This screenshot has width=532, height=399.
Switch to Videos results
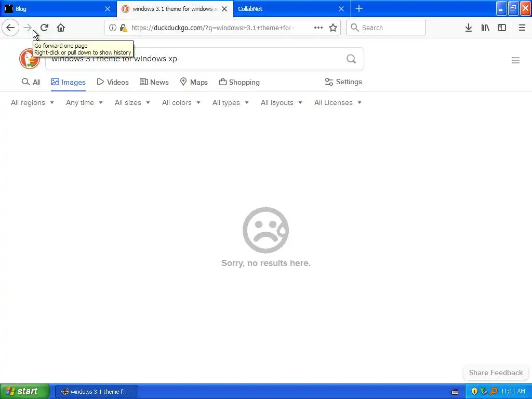point(113,82)
